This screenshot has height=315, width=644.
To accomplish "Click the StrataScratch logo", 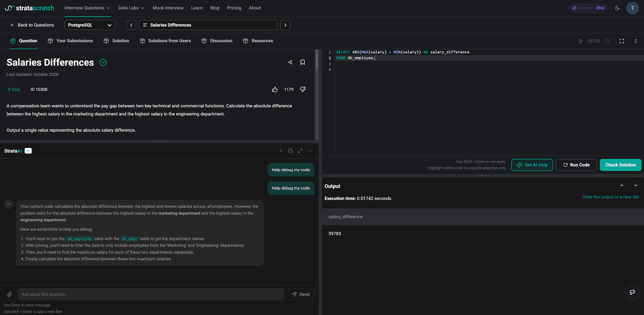I will [30, 8].
